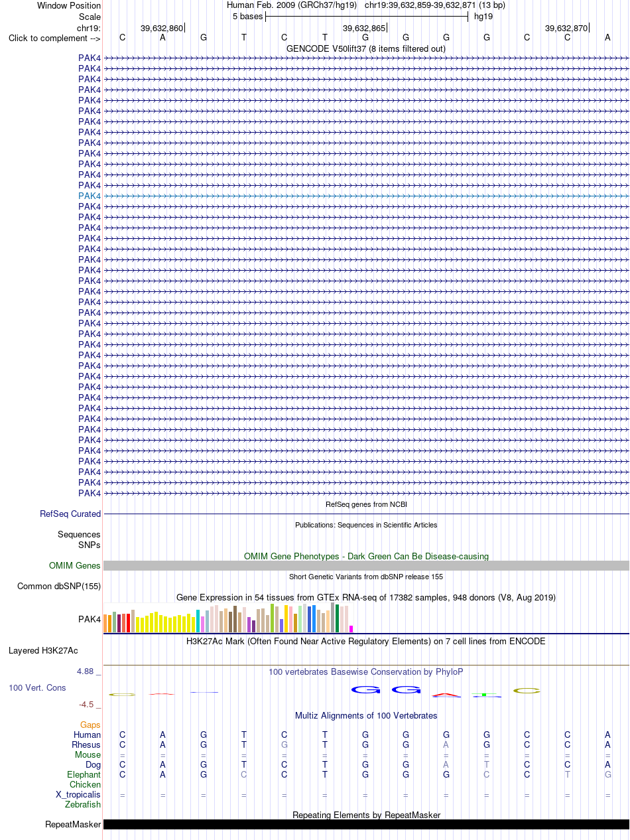The width and height of the screenshot is (630, 840).
Task: Click the 100 Vert. Cons track label
Action: point(37,687)
